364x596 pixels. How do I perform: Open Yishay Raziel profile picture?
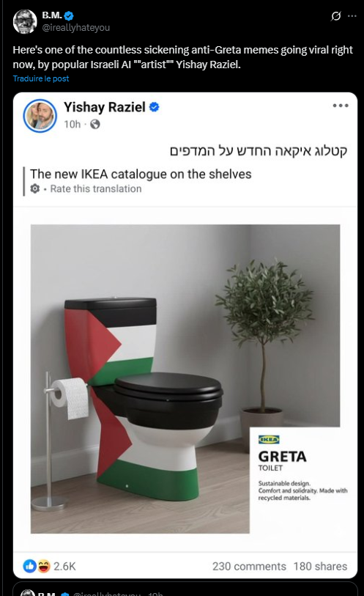pos(40,116)
